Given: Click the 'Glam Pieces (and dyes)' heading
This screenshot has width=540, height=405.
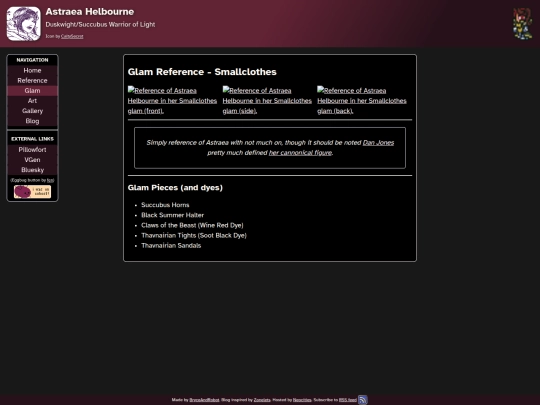Looking at the screenshot, I should [175, 188].
